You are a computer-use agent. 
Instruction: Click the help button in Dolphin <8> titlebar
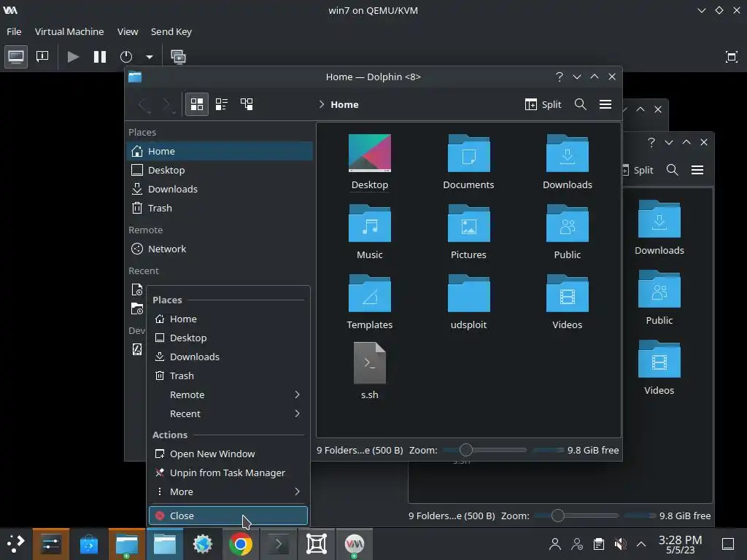(x=560, y=77)
